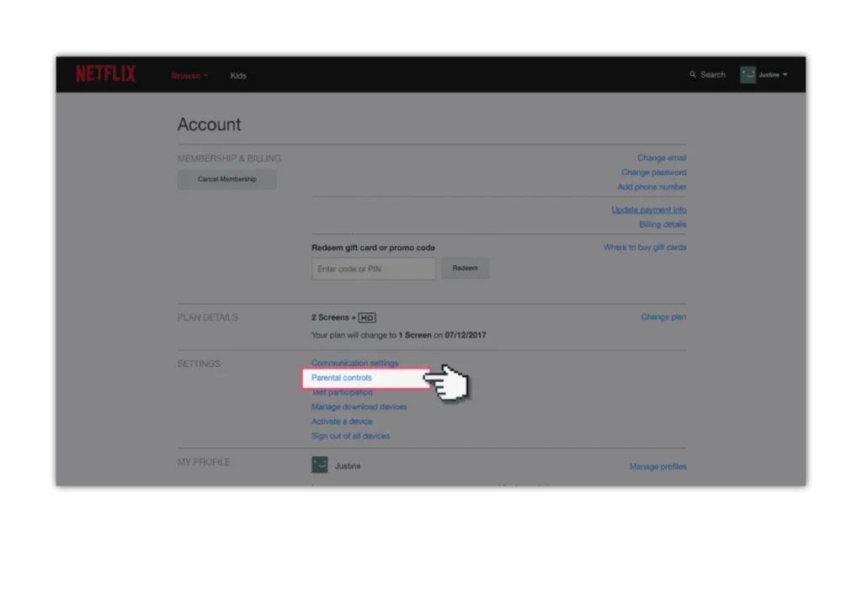Click the plan change date 07/12/2017
This screenshot has height=616, width=862.
point(465,335)
